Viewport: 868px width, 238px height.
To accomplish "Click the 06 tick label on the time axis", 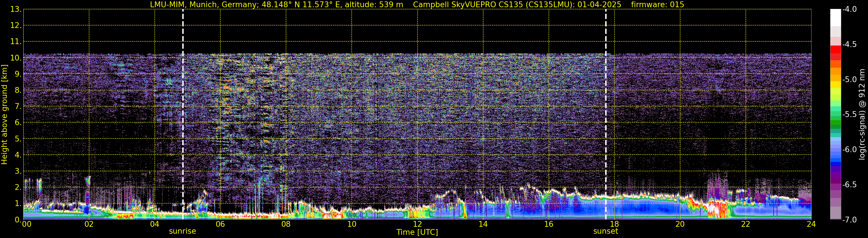I will [x=220, y=224].
